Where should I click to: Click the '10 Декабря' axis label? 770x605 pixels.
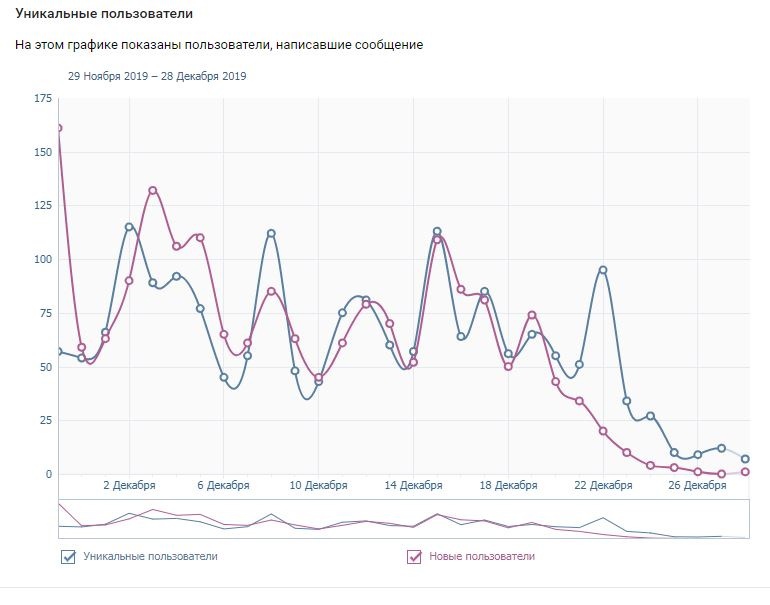(x=318, y=486)
